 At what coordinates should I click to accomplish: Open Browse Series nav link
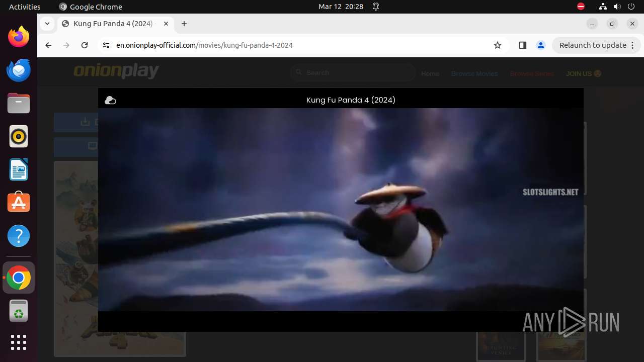coord(532,73)
